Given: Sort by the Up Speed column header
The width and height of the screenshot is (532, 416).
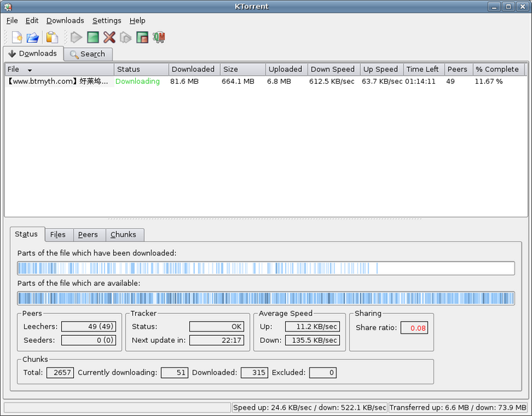Looking at the screenshot, I should click(381, 69).
